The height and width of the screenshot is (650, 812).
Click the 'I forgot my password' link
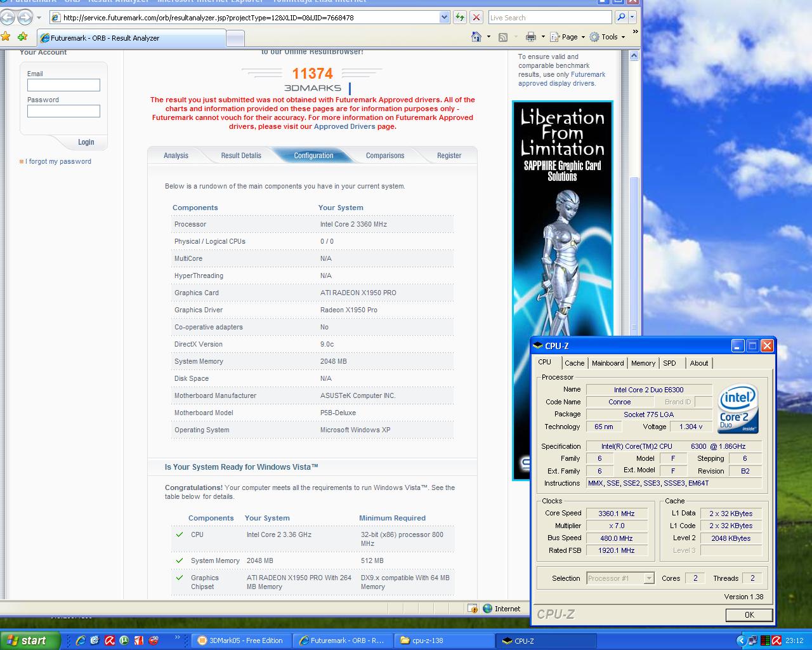(58, 161)
